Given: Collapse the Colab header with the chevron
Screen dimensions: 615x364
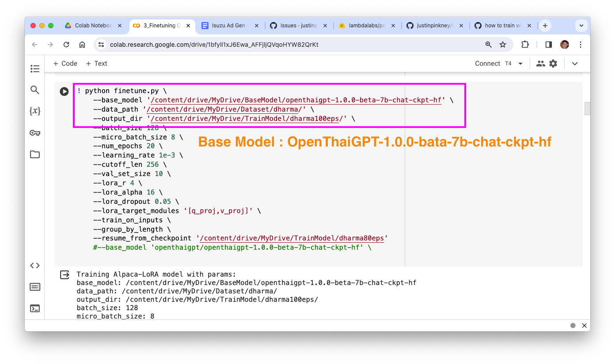Looking at the screenshot, I should coord(575,64).
